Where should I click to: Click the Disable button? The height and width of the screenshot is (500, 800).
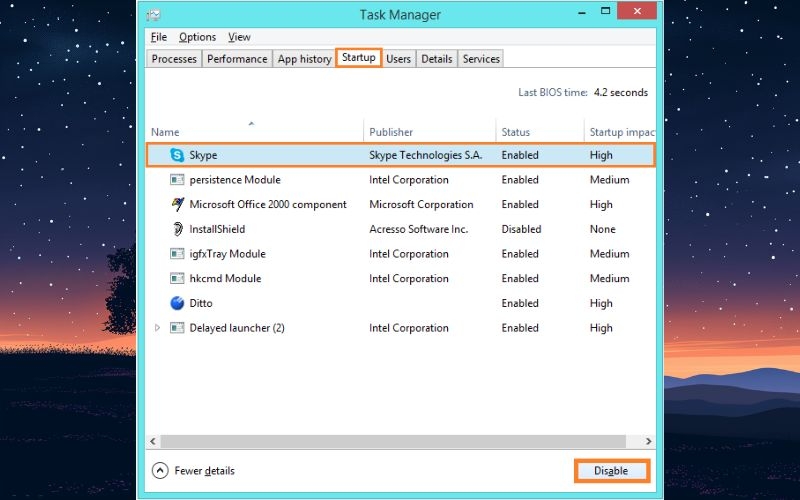(612, 470)
